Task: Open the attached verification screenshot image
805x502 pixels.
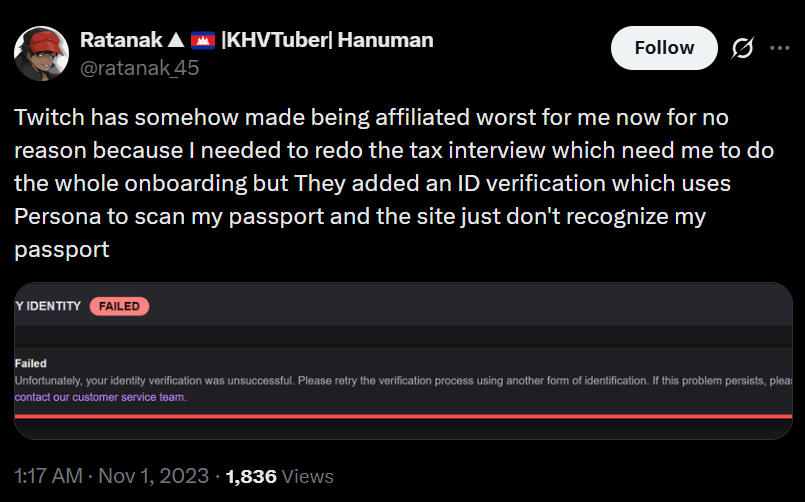Action: pos(402,360)
